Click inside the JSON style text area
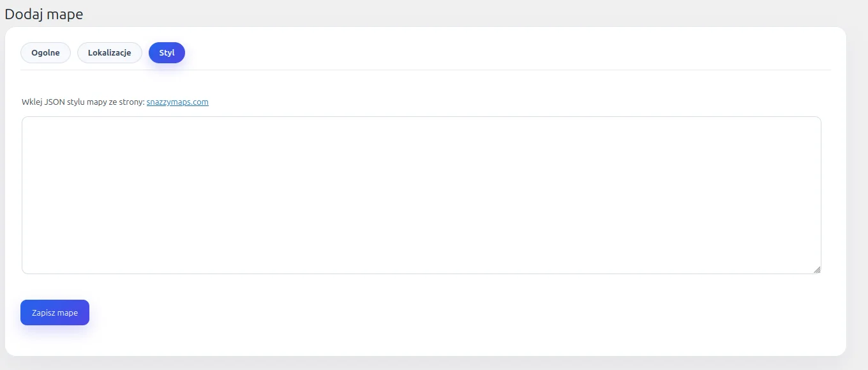 tap(421, 195)
